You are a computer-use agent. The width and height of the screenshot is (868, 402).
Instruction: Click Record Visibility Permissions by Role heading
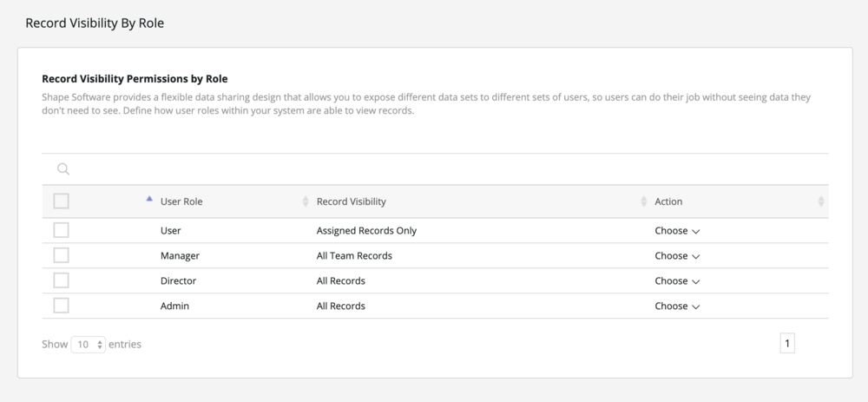135,79
